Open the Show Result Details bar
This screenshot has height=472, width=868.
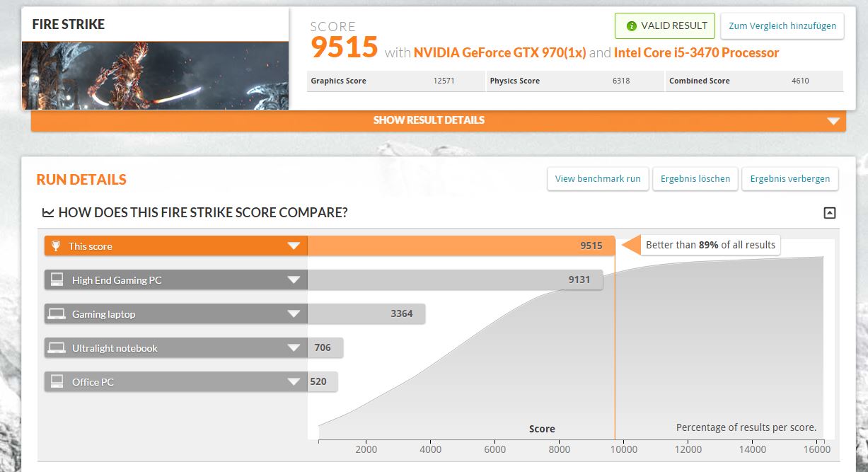pos(439,120)
